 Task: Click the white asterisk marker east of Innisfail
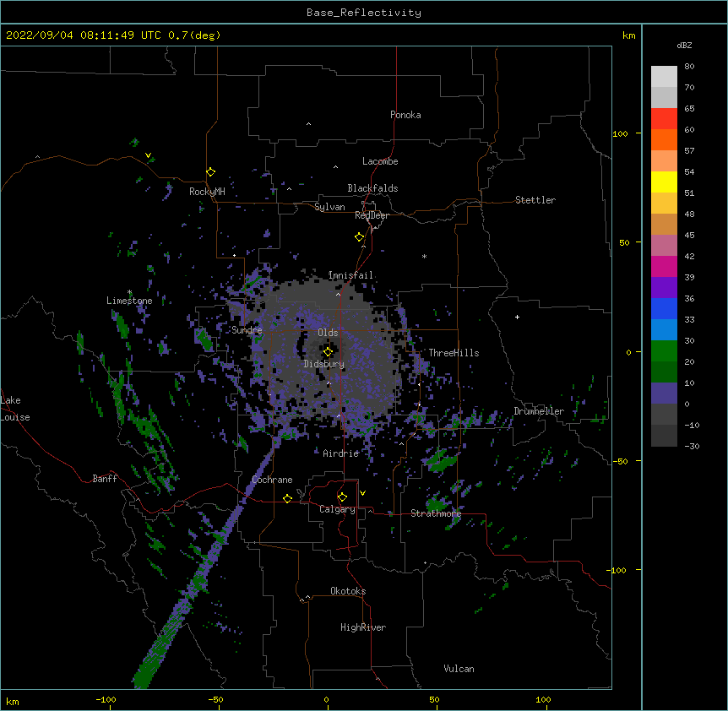[x=424, y=256]
